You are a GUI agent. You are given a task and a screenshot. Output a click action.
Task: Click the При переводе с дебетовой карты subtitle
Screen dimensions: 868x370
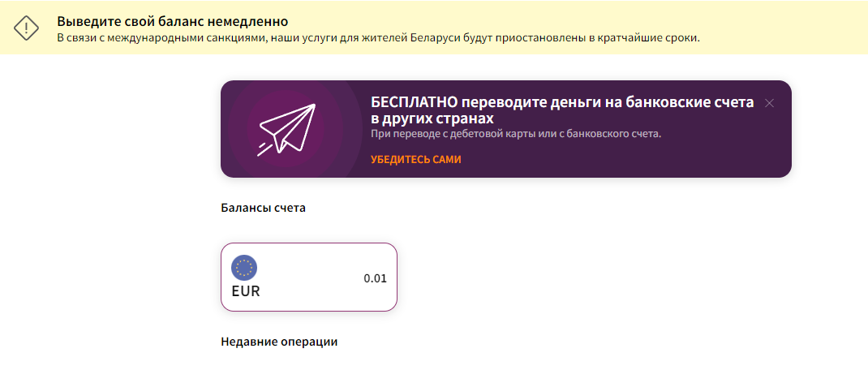(516, 133)
